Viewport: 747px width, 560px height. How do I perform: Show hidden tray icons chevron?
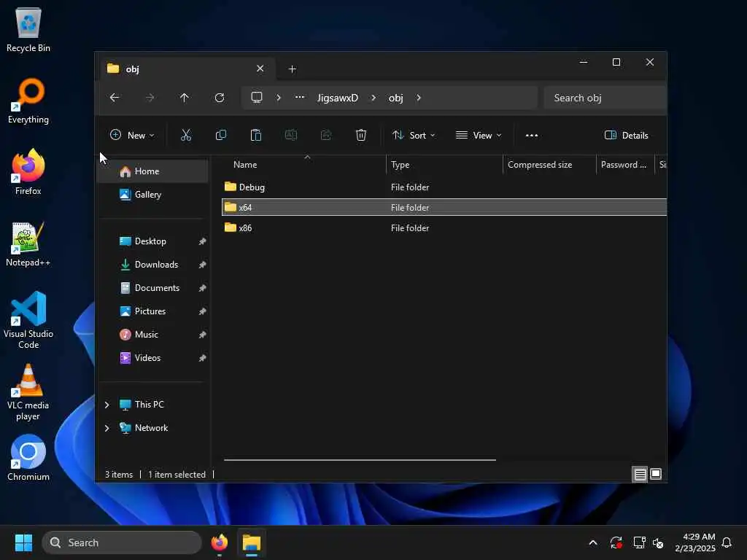pyautogui.click(x=593, y=542)
